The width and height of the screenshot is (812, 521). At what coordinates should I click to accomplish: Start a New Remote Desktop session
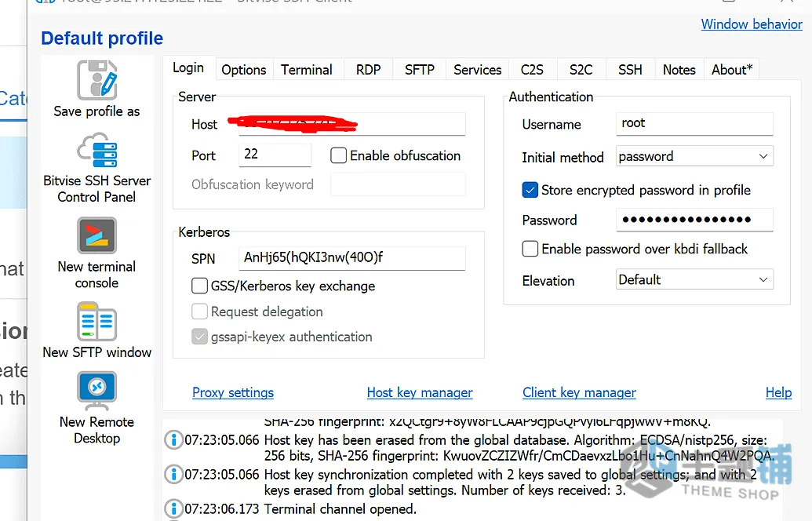96,407
